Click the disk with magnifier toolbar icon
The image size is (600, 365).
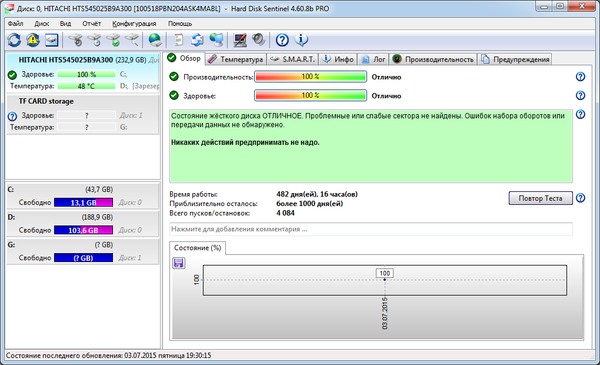pyautogui.click(x=132, y=40)
